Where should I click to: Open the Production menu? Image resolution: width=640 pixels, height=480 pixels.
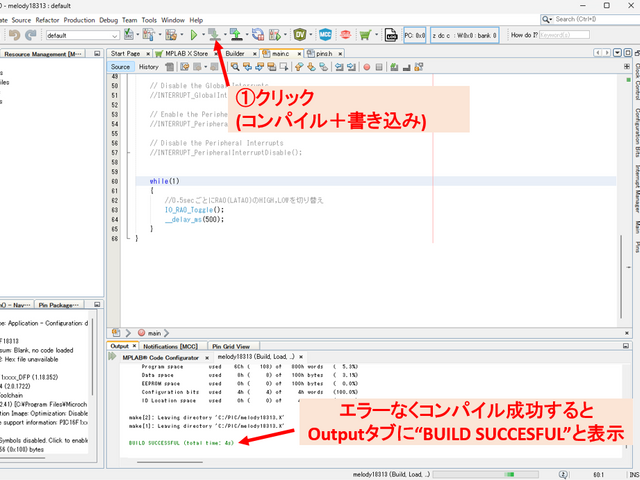coord(79,20)
